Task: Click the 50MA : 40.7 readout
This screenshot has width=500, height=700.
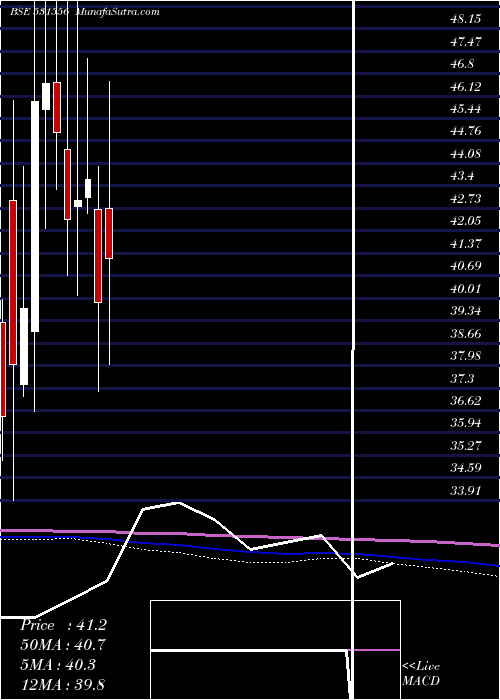Action: tap(63, 645)
